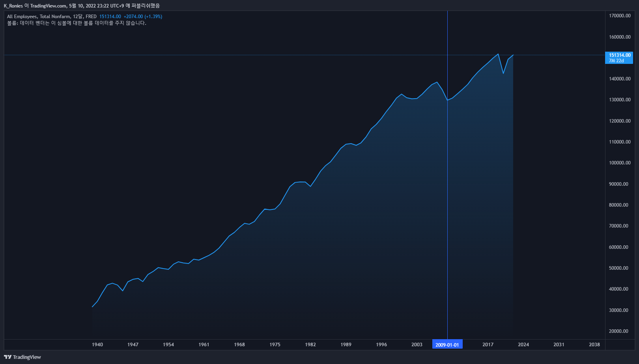
Task: Click the +2074.00 (+1.39%) change value
Action: (x=143, y=17)
